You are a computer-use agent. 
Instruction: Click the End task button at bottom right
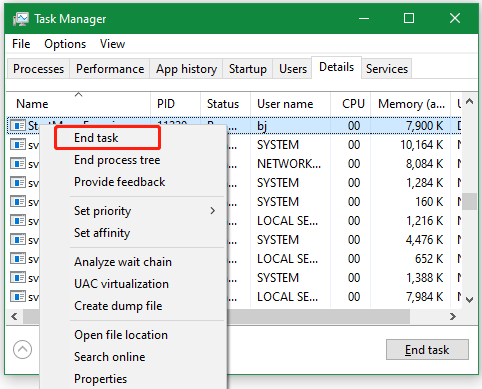coord(427,350)
